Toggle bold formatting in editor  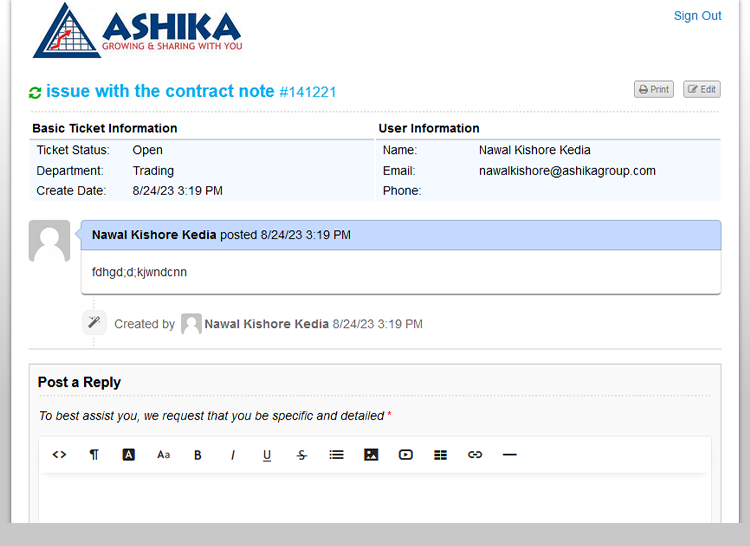pyautogui.click(x=198, y=455)
